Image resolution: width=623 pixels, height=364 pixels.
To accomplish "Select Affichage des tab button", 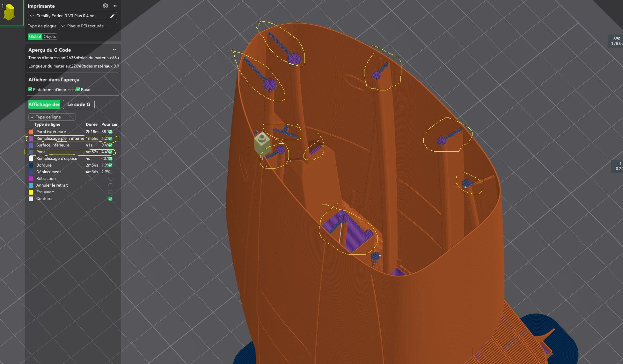I will tap(44, 104).
